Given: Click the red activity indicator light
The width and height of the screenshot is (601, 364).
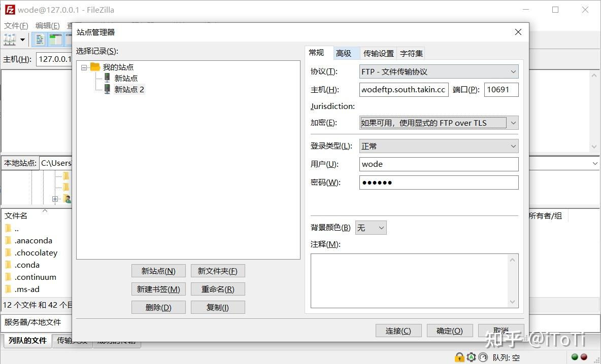Looking at the screenshot, I should click(x=584, y=357).
